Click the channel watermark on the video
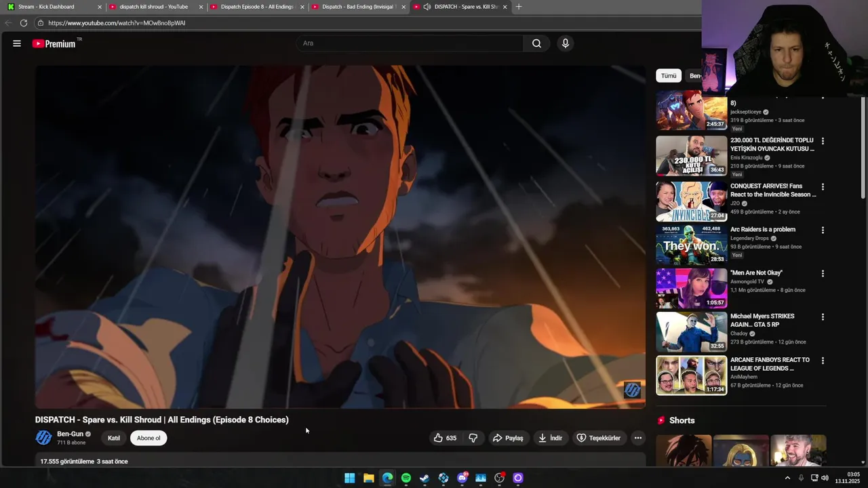 632,390
